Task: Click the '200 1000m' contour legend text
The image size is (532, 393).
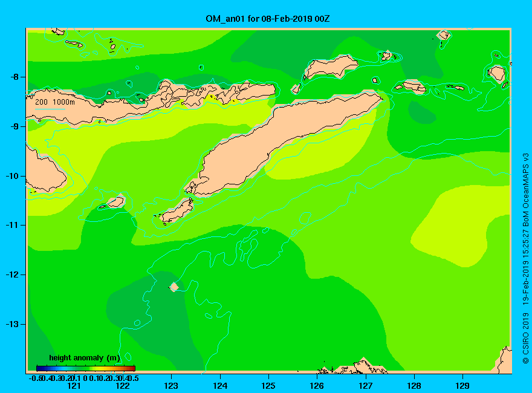Action: 55,102
